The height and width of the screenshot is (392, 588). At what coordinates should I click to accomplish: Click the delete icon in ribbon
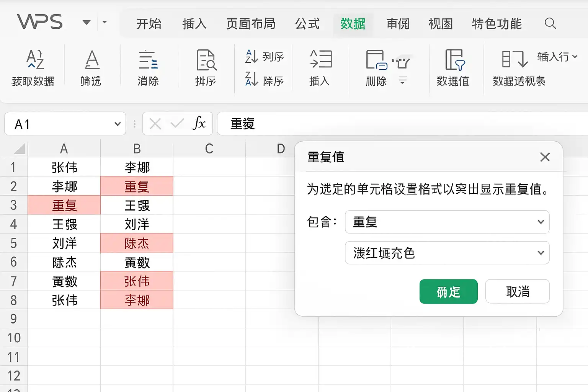[377, 60]
